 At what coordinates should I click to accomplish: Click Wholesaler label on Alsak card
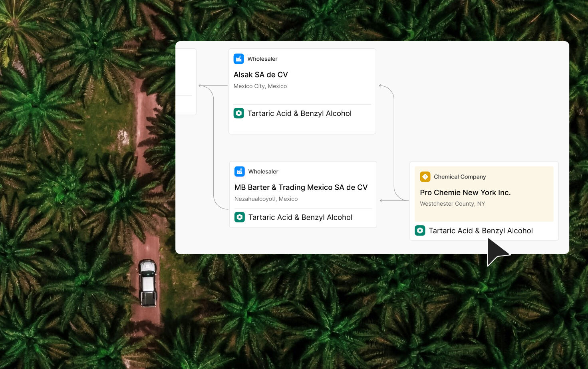[x=262, y=59]
